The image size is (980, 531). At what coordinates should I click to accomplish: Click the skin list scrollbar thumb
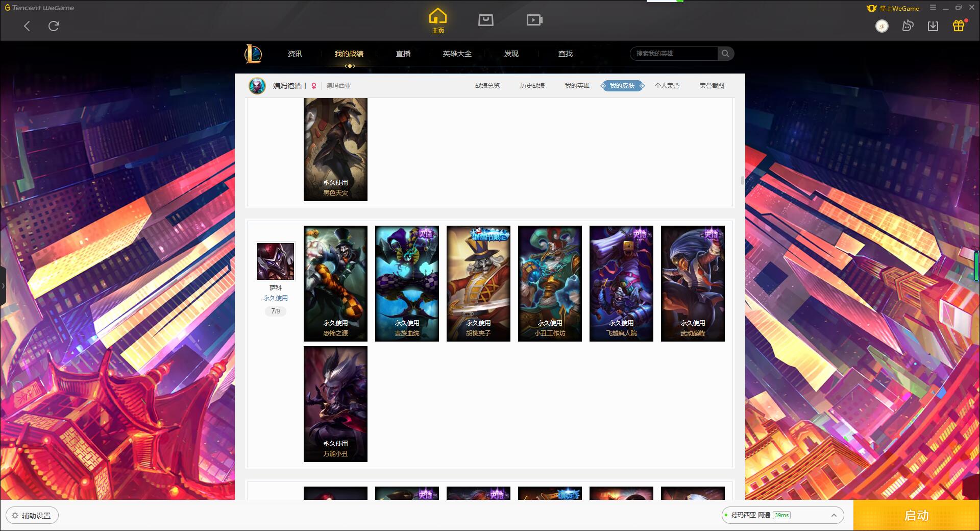pos(743,180)
